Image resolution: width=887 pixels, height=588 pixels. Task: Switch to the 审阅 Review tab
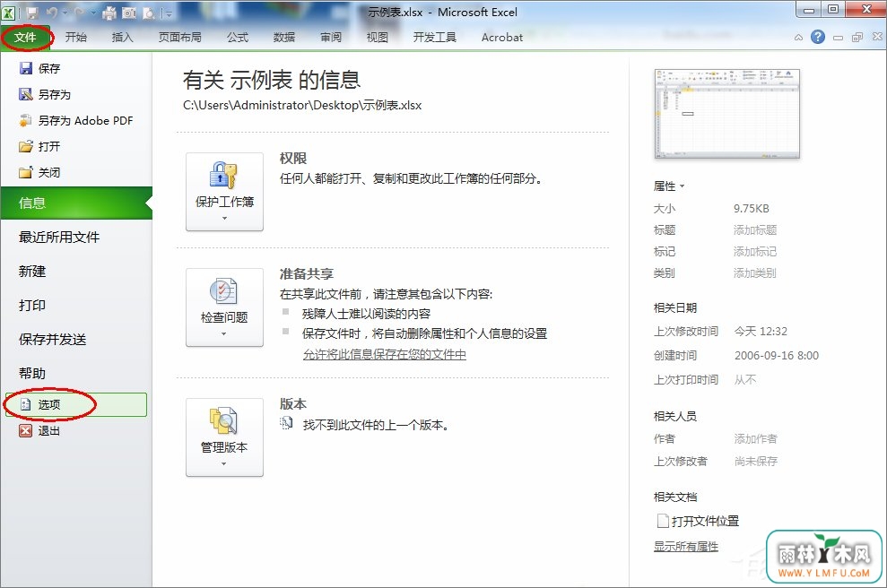coord(331,38)
